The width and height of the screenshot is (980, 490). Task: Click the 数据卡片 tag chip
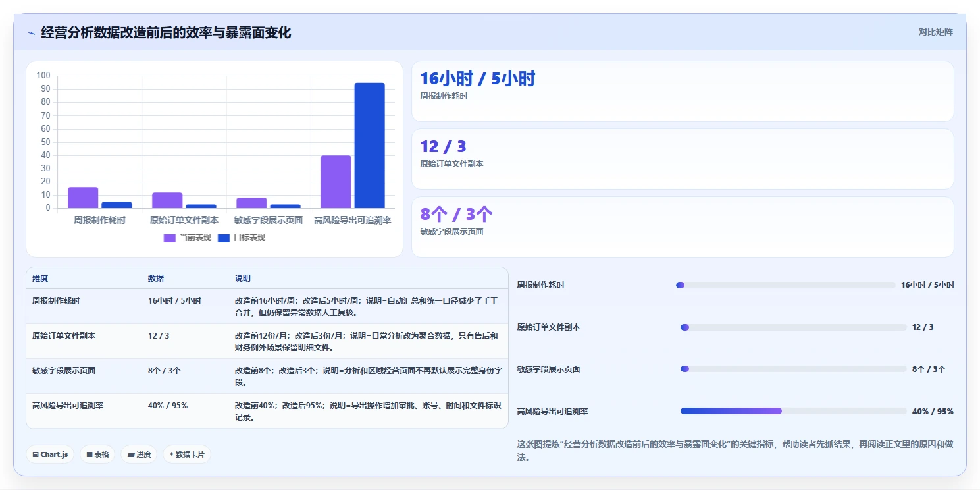(x=187, y=454)
